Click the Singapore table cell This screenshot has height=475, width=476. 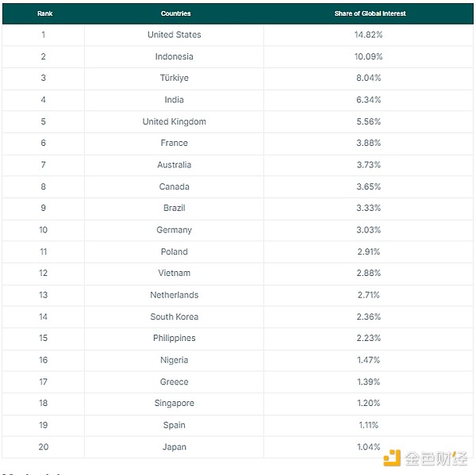pyautogui.click(x=175, y=404)
